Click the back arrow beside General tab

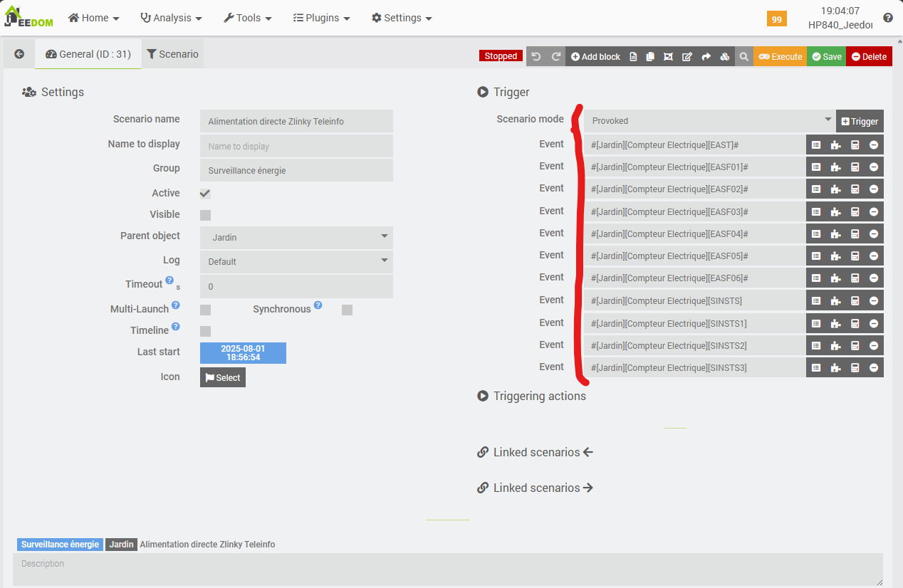[x=19, y=54]
